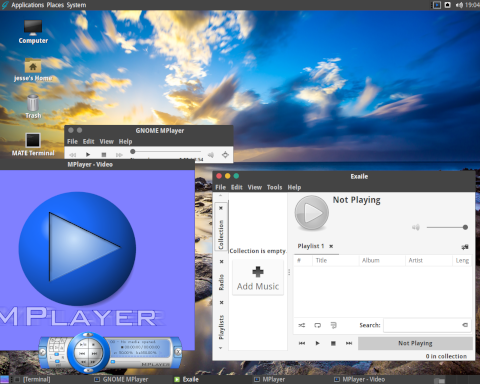Open View menu in GNOME MPlayer

tap(107, 142)
